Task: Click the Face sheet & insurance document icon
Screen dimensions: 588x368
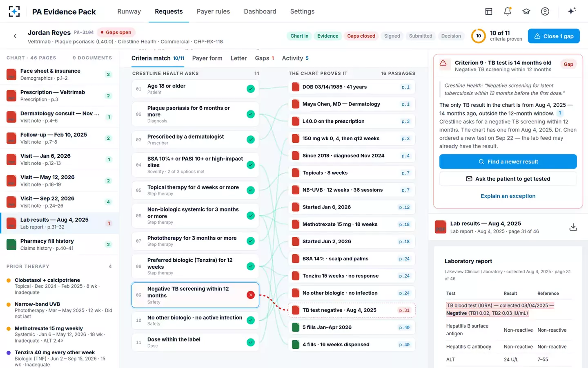Action: tap(11, 74)
